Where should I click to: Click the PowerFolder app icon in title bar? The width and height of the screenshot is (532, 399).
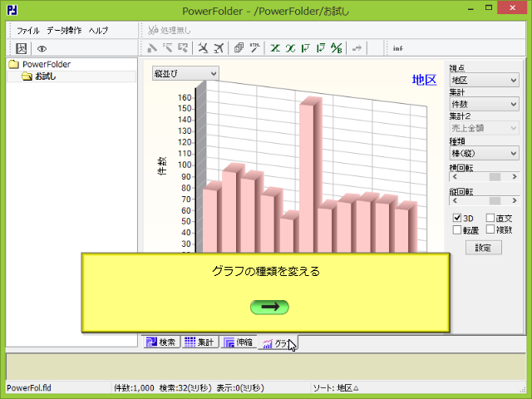tap(12, 10)
